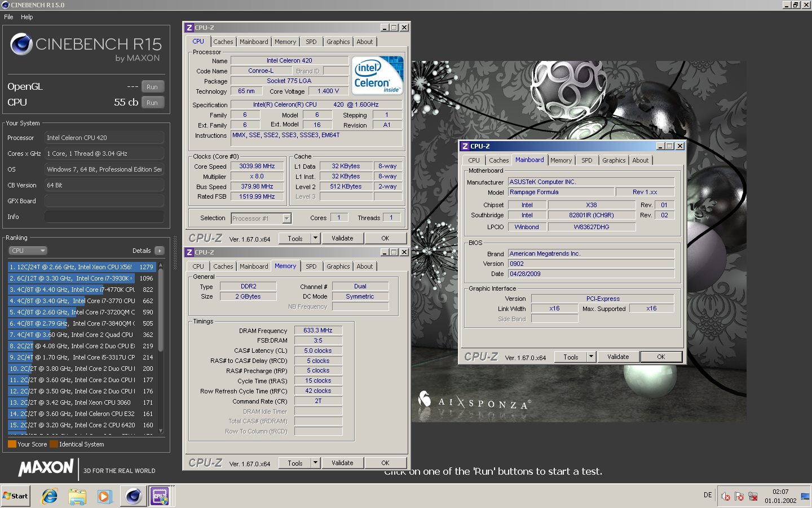
Task: Click Validate in the Memory CPU-Z window
Action: point(342,463)
